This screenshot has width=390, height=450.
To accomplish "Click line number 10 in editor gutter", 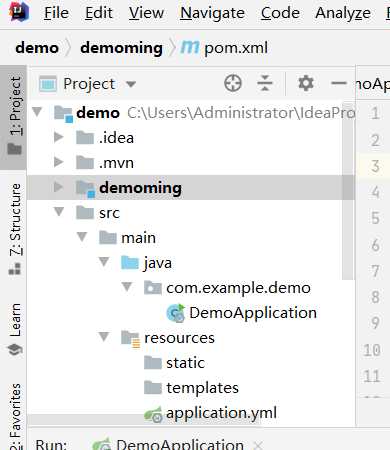I will (x=372, y=350).
